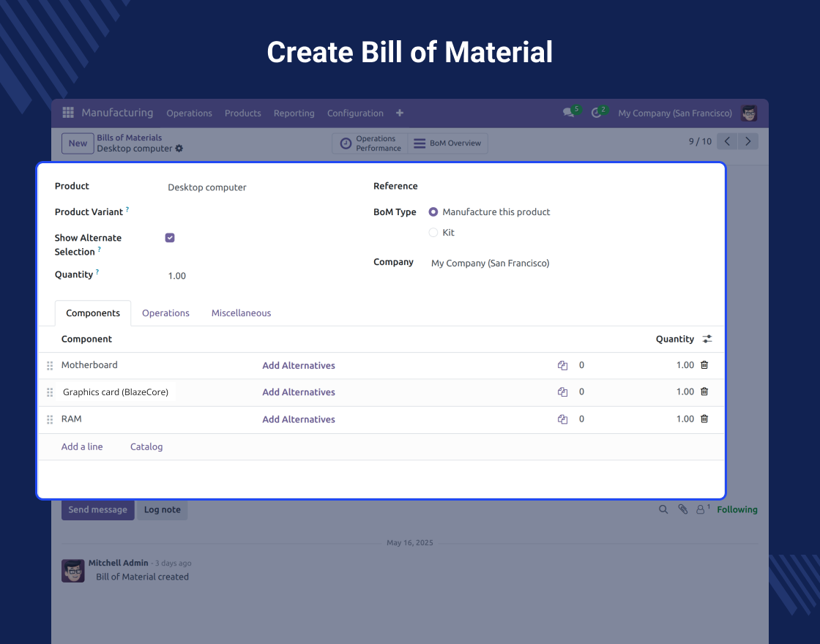Image resolution: width=820 pixels, height=644 pixels.
Task: Toggle the Show Alternate Selection checkbox
Action: 170,238
